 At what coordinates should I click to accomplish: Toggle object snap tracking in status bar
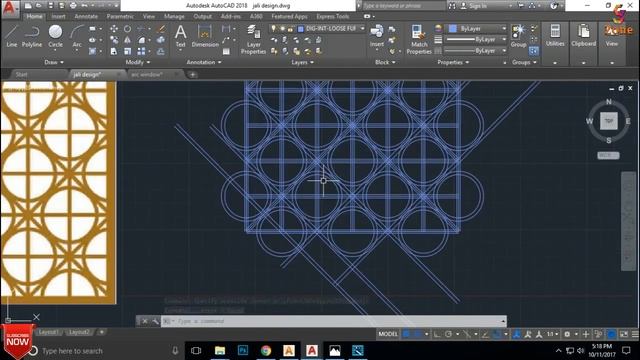click(x=485, y=334)
